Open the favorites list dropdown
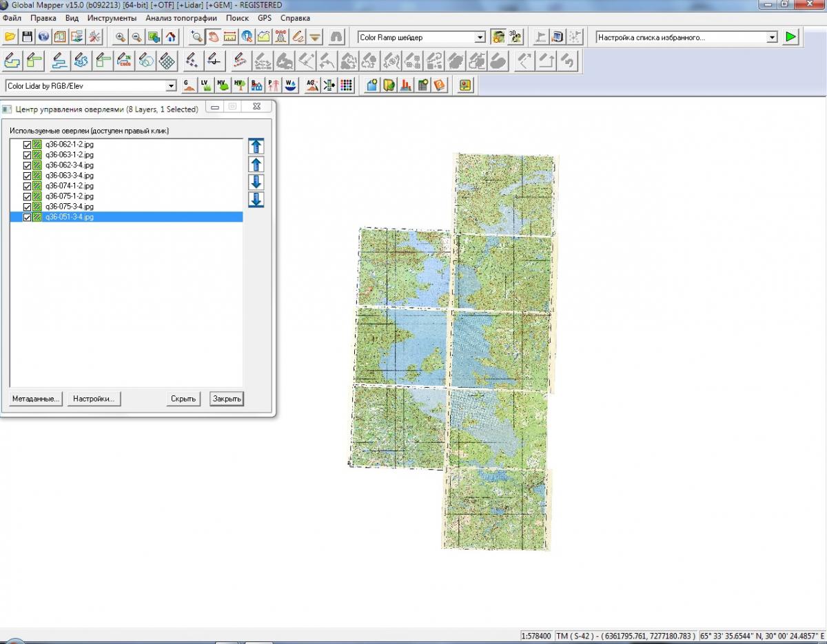The width and height of the screenshot is (827, 644). tap(772, 37)
